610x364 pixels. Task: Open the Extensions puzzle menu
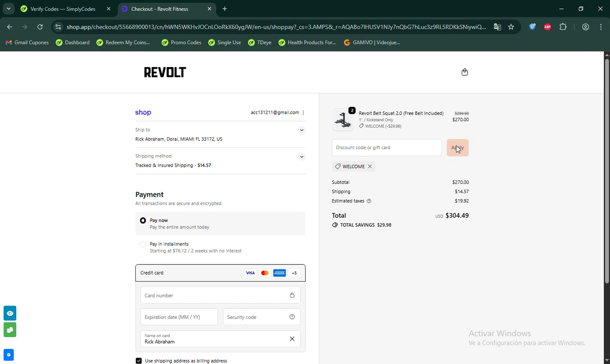click(x=563, y=27)
